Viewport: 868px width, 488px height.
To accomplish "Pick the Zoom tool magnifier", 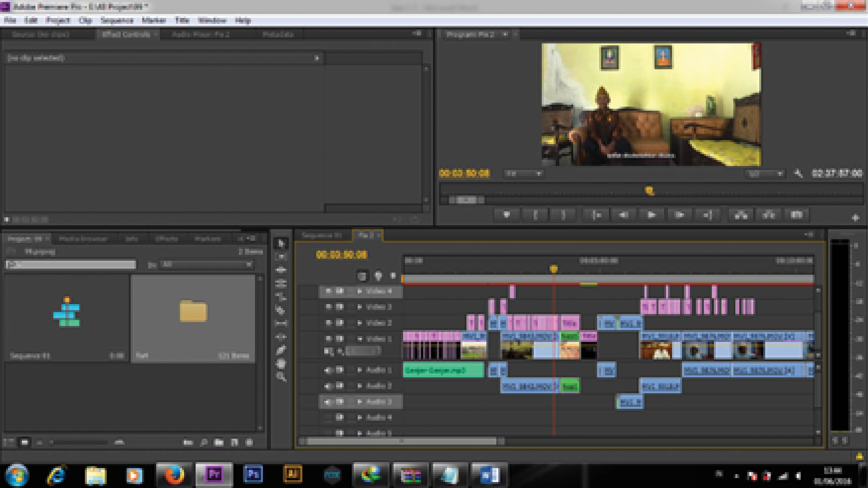I will [281, 377].
